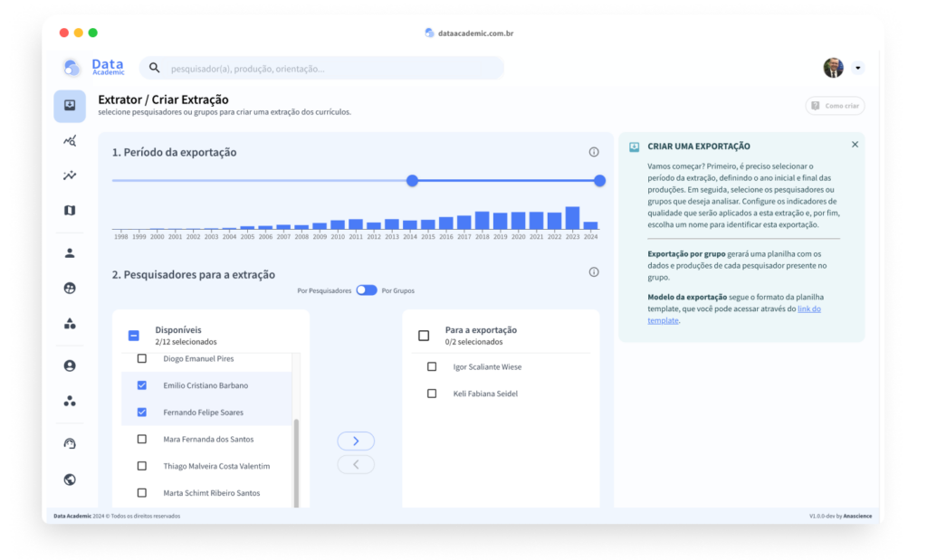Click info icon for Período da exportação

pyautogui.click(x=594, y=152)
